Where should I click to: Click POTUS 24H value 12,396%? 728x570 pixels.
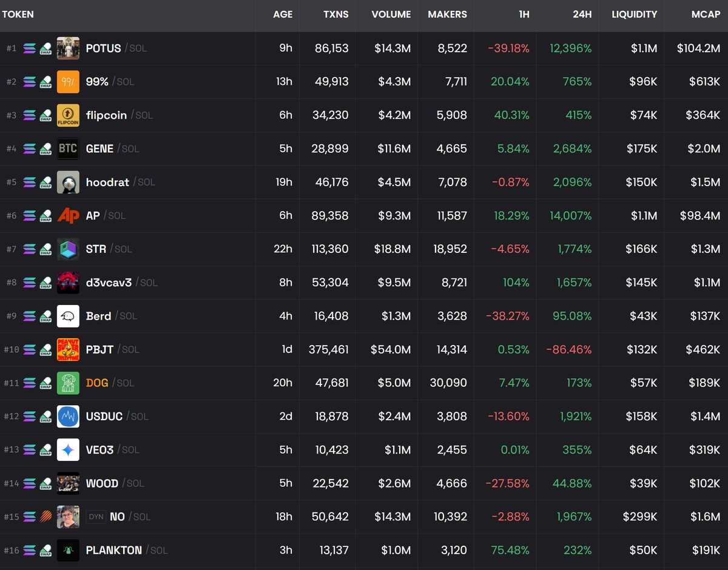tap(571, 49)
